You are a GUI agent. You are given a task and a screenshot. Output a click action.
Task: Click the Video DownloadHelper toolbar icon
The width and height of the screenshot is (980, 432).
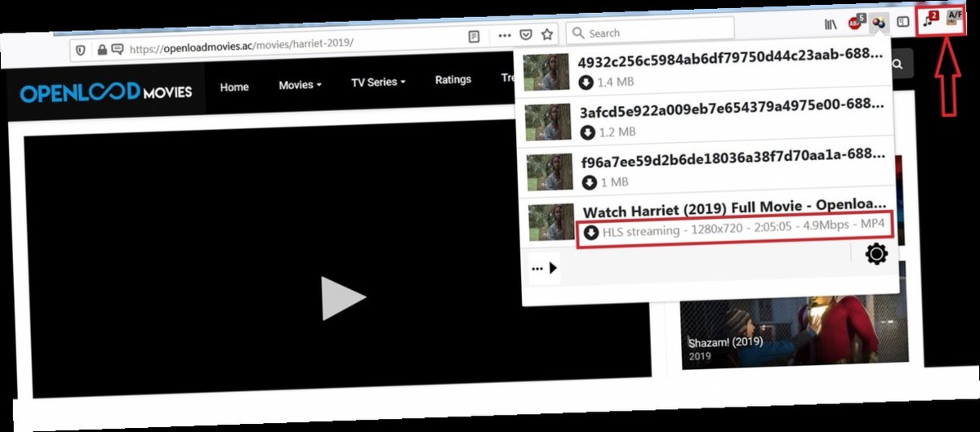coord(878,22)
